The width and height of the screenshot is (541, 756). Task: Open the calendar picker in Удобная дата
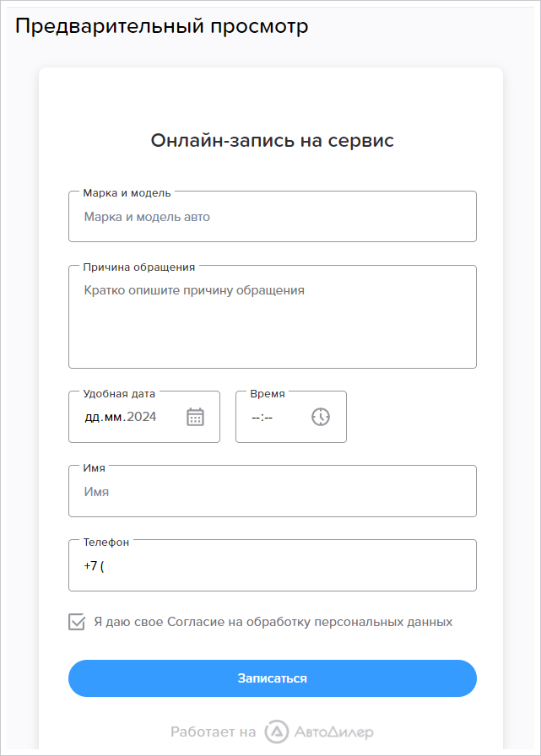[195, 417]
